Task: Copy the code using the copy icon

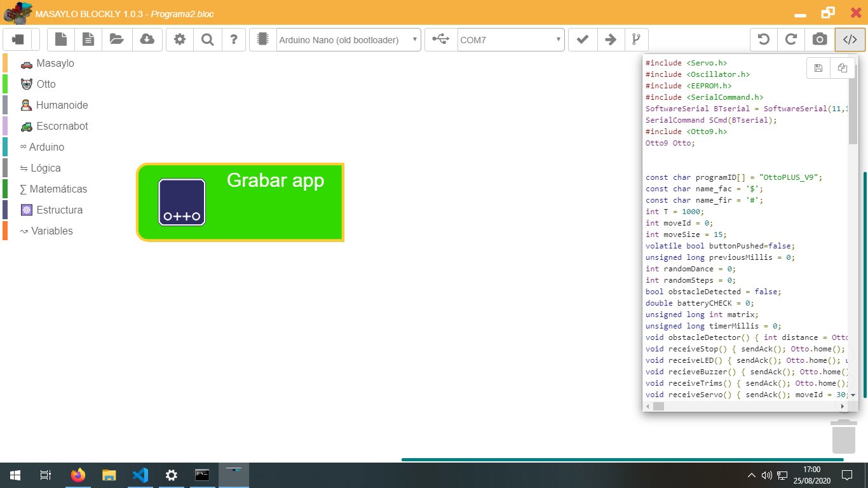Action: pos(842,68)
